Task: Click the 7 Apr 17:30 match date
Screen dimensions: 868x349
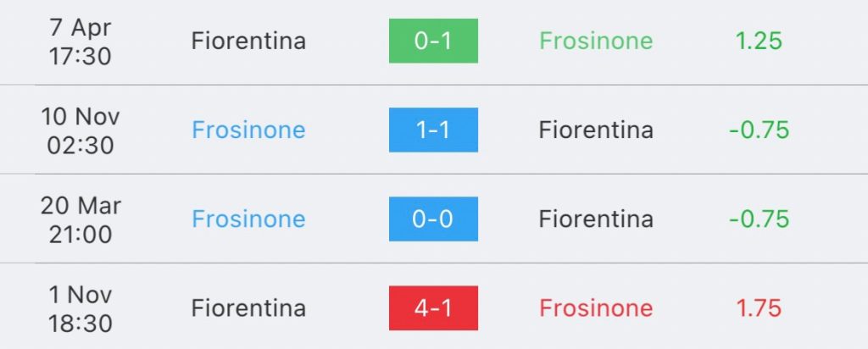Action: click(x=81, y=41)
